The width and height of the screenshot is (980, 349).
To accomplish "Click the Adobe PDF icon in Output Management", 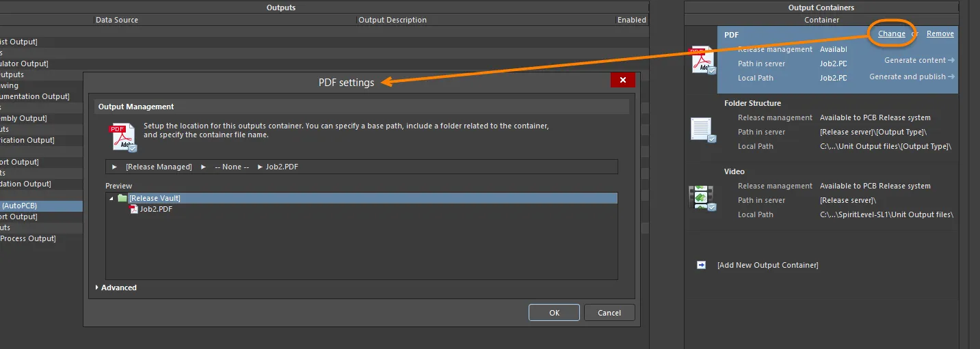I will pos(124,137).
